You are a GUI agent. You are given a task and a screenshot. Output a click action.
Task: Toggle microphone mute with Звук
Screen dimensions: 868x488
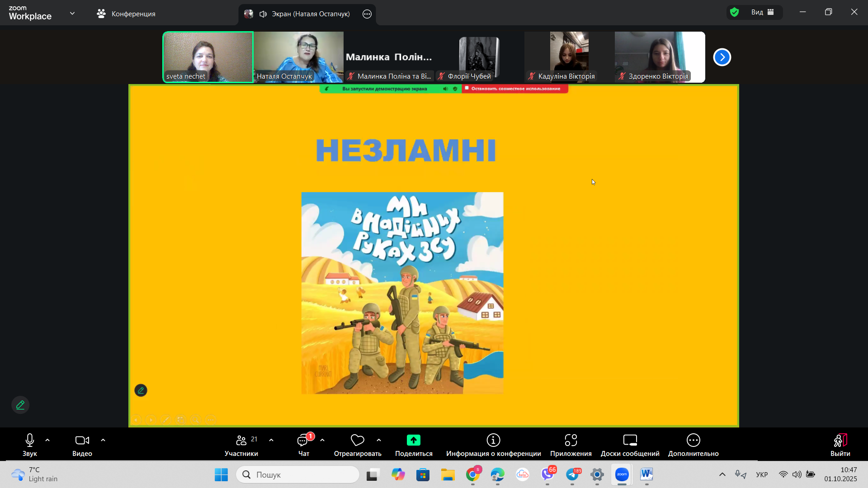(x=30, y=440)
